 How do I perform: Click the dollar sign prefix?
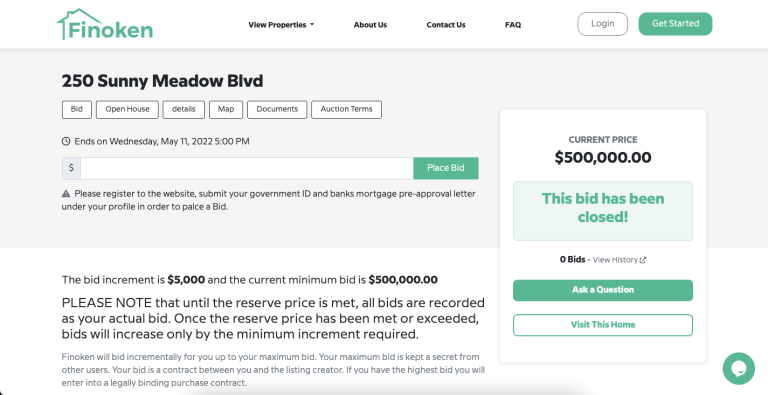pos(71,168)
